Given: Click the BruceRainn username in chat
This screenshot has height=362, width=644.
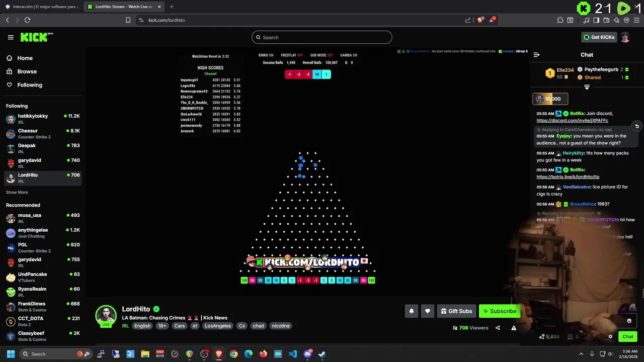Looking at the screenshot, I should coord(583,204).
